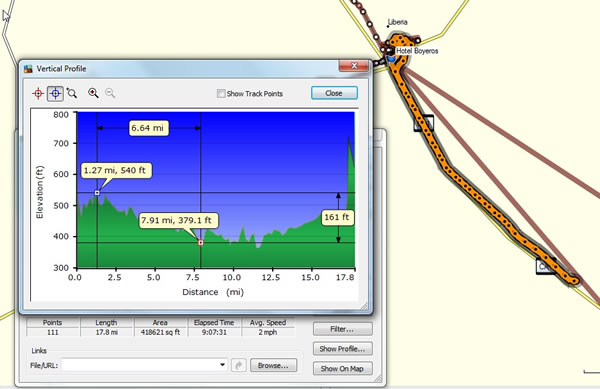Click the red marker at 7.91 mi
The height and width of the screenshot is (389, 600).
[201, 243]
